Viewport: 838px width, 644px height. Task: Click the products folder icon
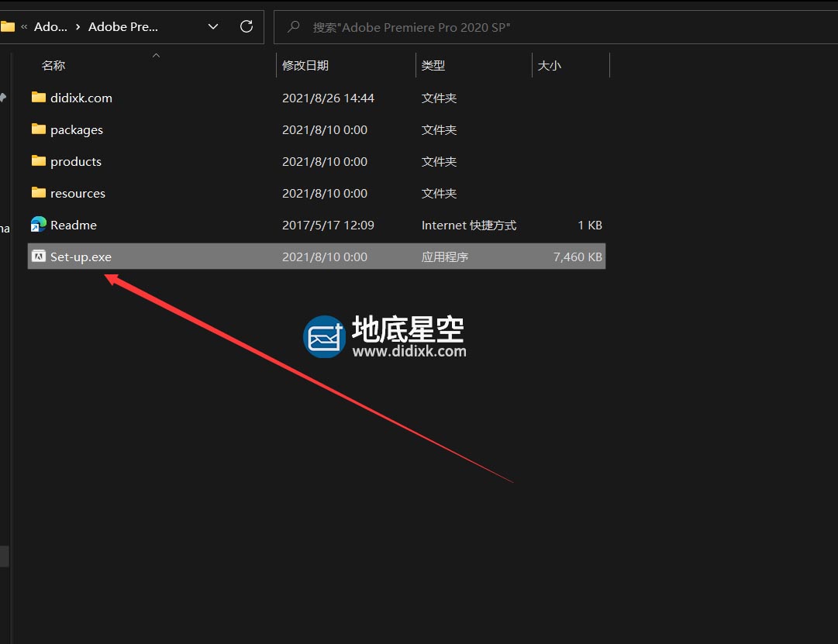pos(39,161)
